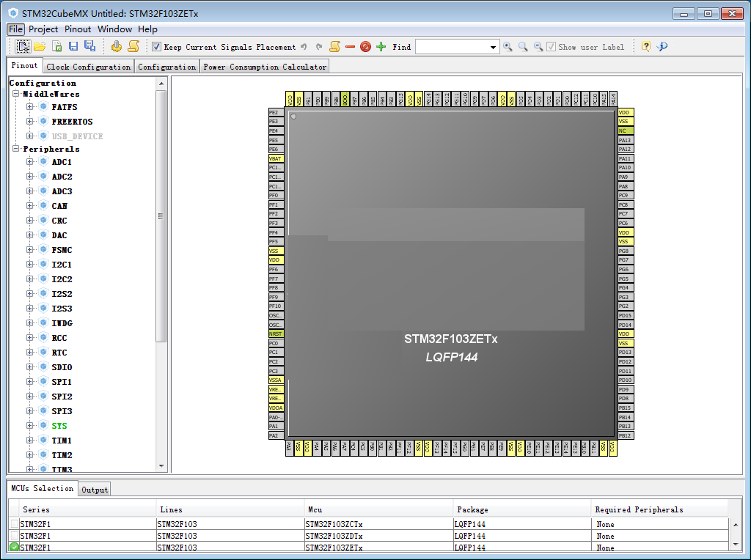The width and height of the screenshot is (751, 560).
Task: Click the red minus toolbar icon
Action: 350,46
